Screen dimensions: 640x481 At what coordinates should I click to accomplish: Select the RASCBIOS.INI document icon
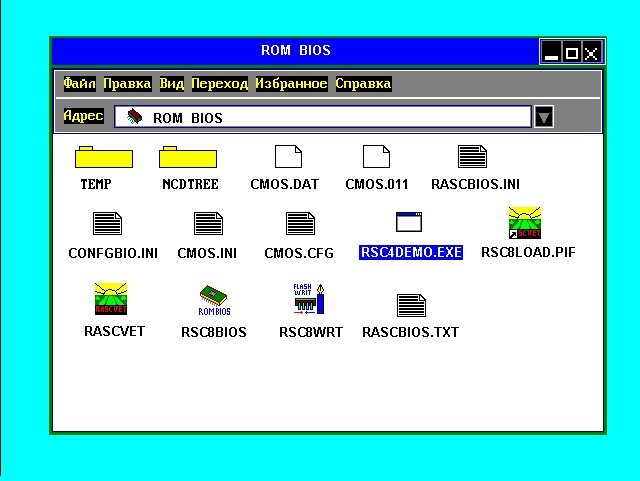pyautogui.click(x=472, y=156)
